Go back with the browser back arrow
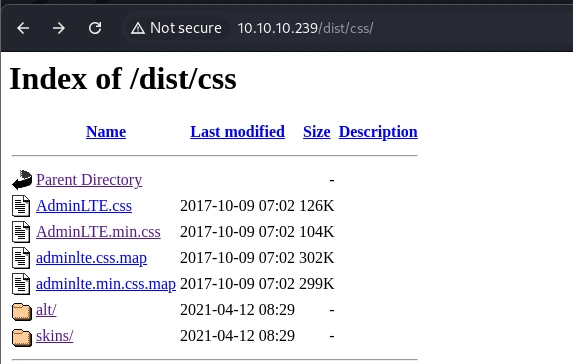Viewport: 573px width, 364px height. pos(23,28)
